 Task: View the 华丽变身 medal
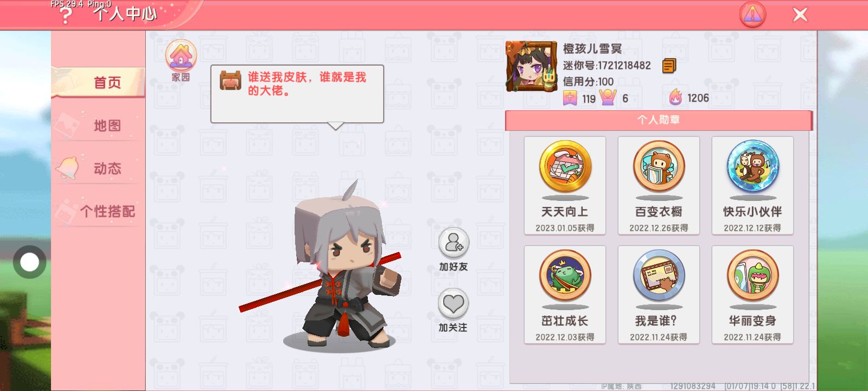(x=752, y=295)
